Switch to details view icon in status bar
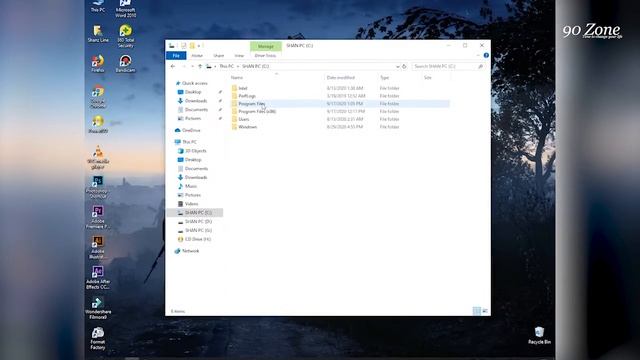This screenshot has width=640, height=360. click(x=476, y=311)
